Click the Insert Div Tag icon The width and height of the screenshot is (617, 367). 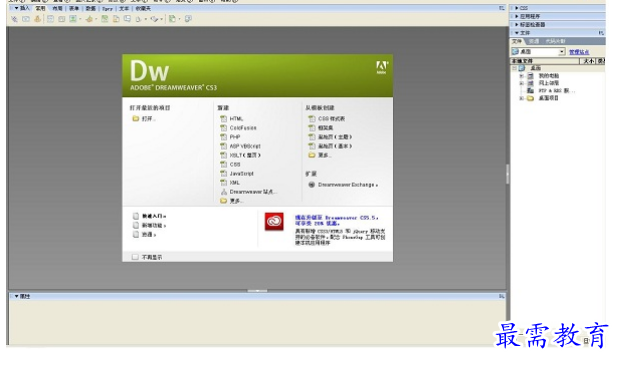[62, 19]
